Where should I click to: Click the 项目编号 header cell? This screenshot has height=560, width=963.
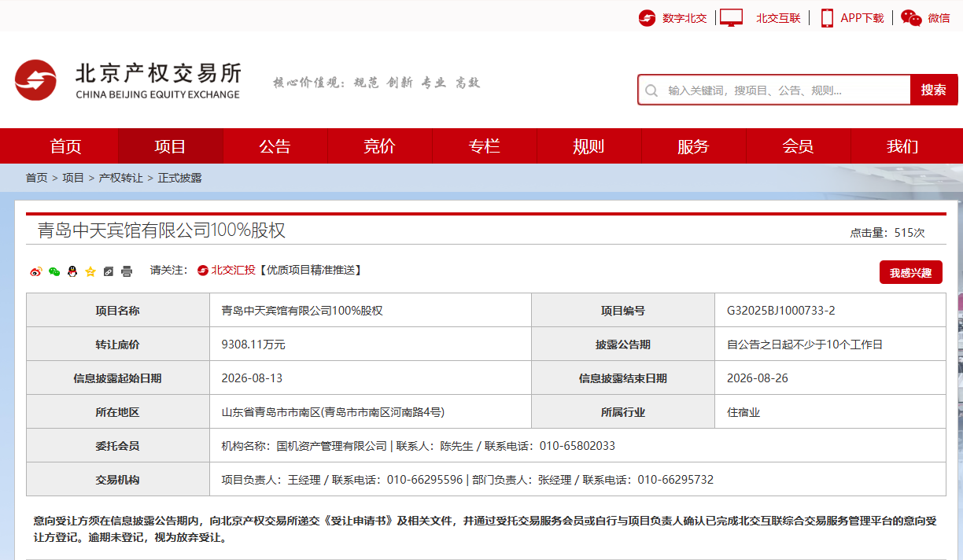pyautogui.click(x=623, y=311)
